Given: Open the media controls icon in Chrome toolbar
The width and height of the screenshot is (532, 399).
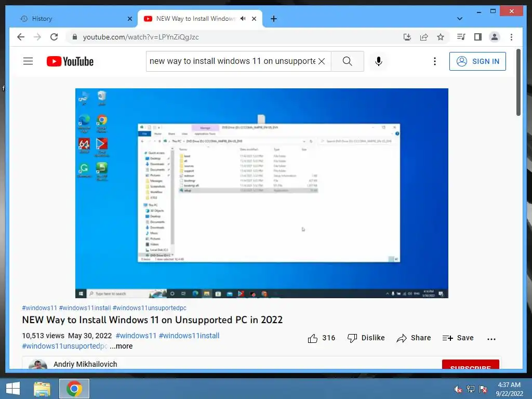Looking at the screenshot, I should pos(461,37).
